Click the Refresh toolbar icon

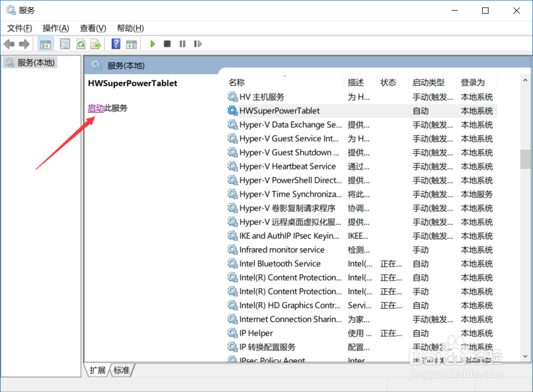click(x=81, y=44)
